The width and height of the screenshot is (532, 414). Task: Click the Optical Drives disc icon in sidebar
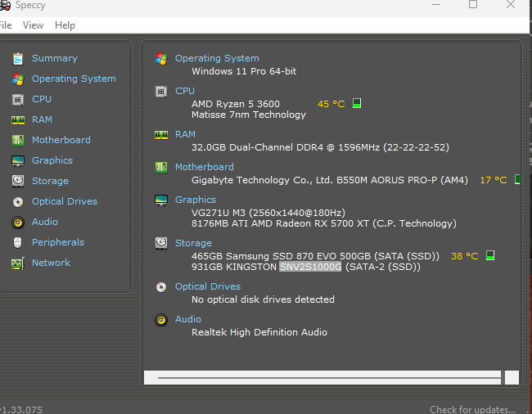click(18, 202)
